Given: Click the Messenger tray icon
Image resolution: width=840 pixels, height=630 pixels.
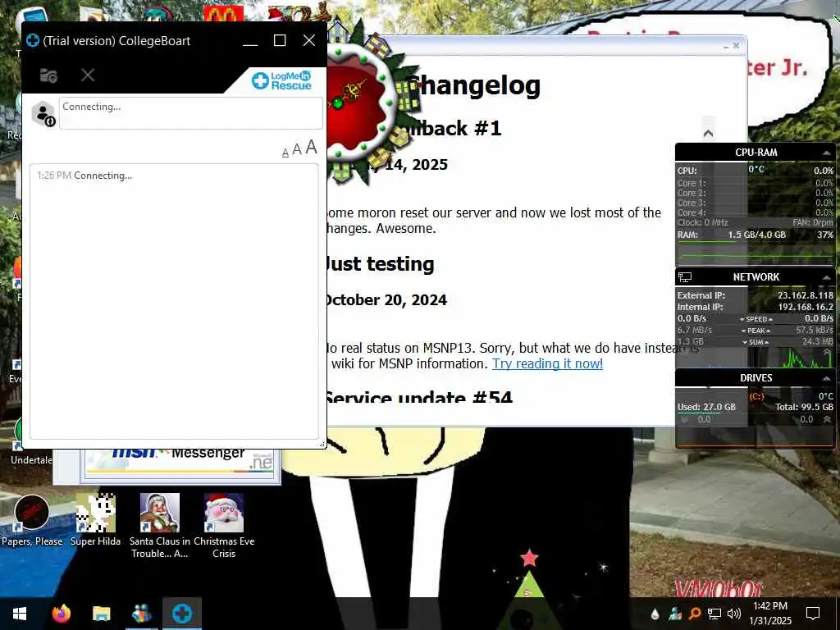Looking at the screenshot, I should (675, 614).
